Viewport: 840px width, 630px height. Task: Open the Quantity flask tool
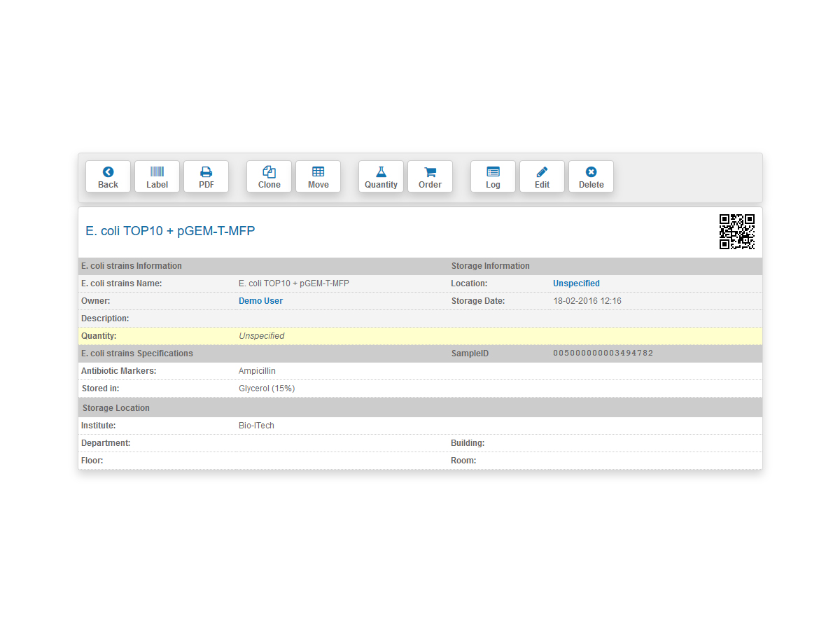381,177
